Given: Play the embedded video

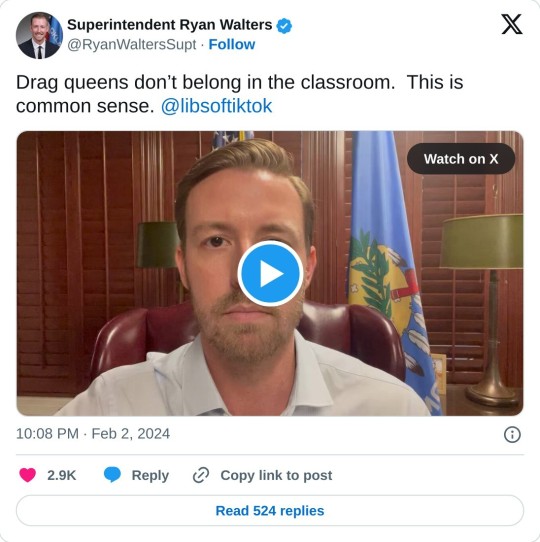Looking at the screenshot, I should 270,273.
